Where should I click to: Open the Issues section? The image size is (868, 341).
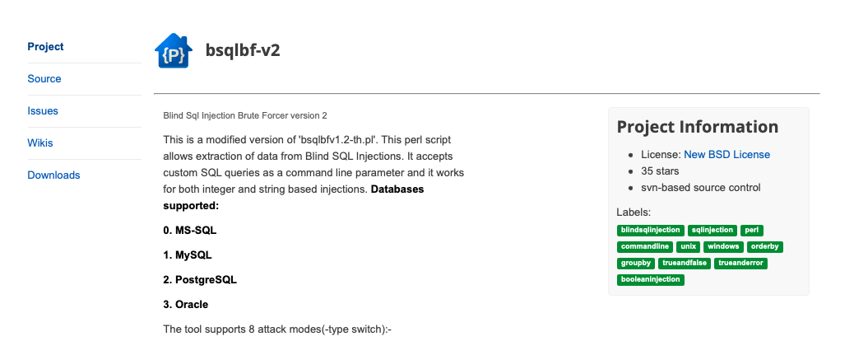[x=43, y=111]
